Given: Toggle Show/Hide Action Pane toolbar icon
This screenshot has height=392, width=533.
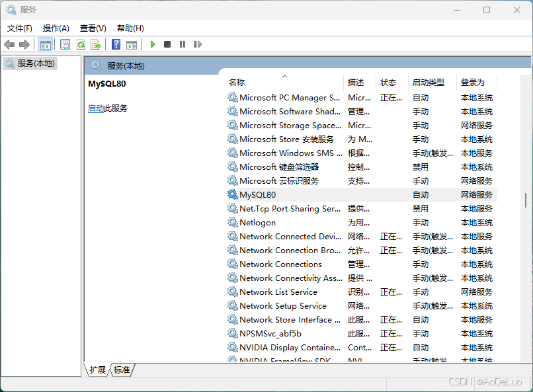Looking at the screenshot, I should point(132,44).
